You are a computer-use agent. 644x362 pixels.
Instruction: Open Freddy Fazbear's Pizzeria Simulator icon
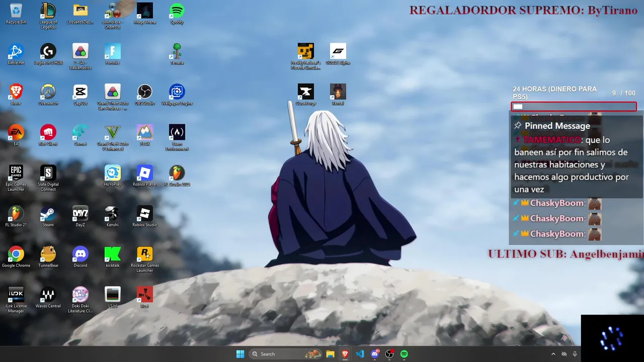pos(306,57)
